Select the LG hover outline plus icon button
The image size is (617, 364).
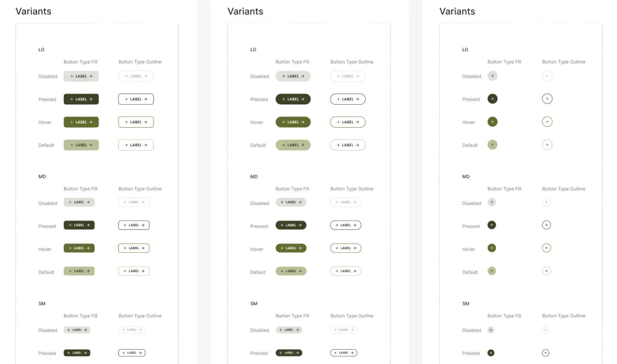(547, 122)
